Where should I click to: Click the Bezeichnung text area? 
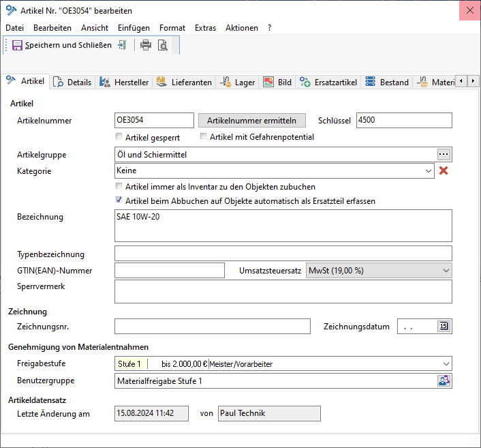[283, 226]
